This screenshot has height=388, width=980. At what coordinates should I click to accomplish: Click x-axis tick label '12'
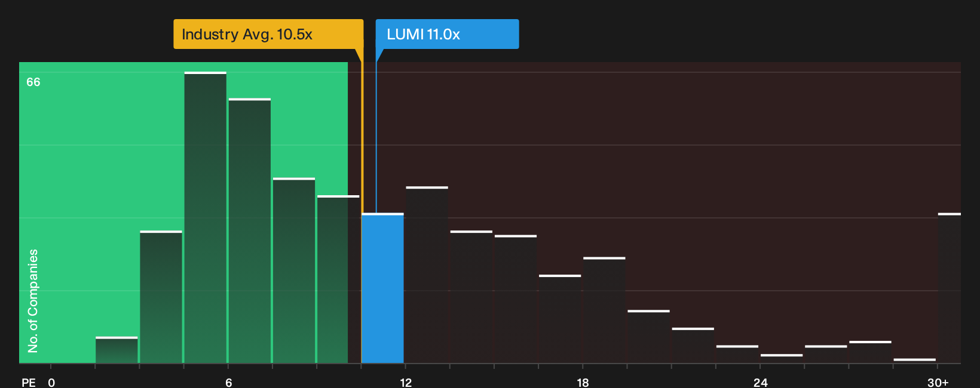click(x=406, y=383)
